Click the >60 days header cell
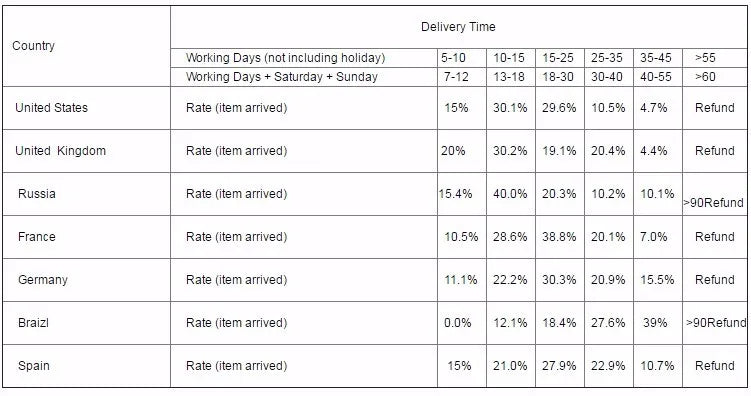This screenshot has width=751, height=396. click(715, 77)
